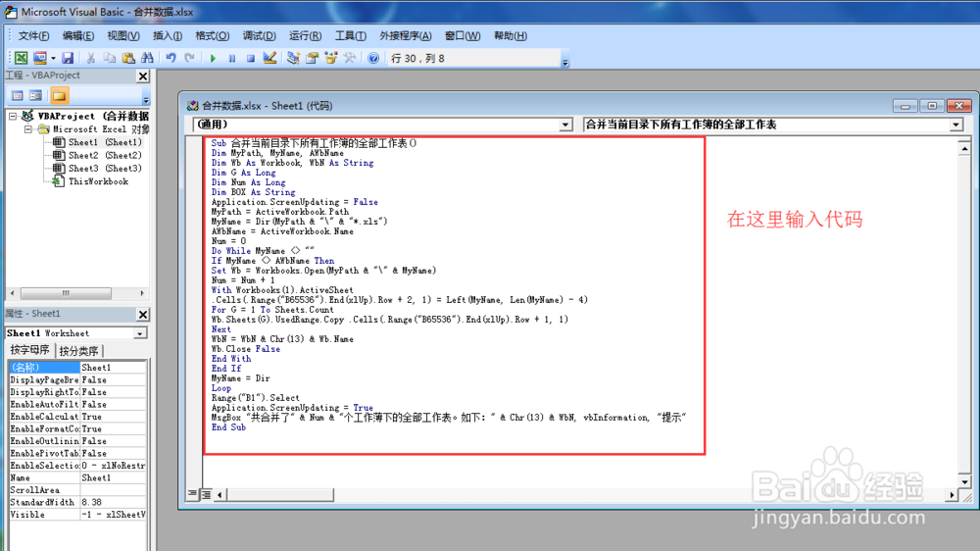Open the (通用) object dropdown
The width and height of the screenshot is (980, 551).
(565, 125)
